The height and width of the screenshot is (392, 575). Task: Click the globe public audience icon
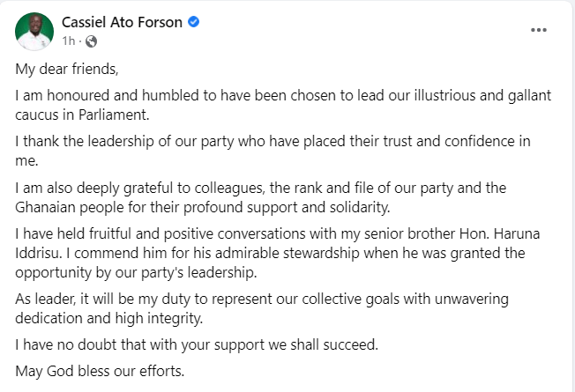coord(92,41)
